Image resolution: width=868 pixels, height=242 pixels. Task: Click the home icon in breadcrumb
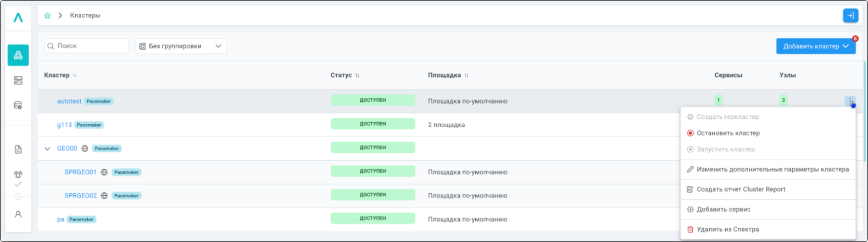[48, 15]
